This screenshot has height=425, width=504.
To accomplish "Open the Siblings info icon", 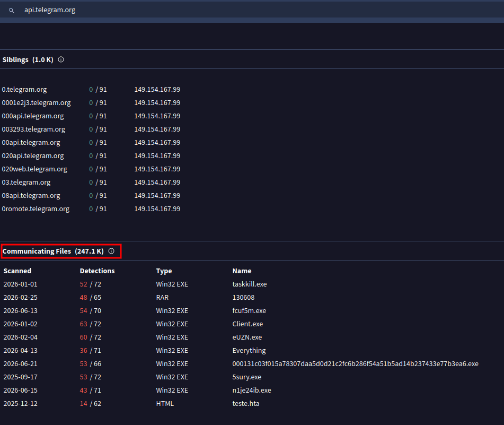I will (61, 59).
